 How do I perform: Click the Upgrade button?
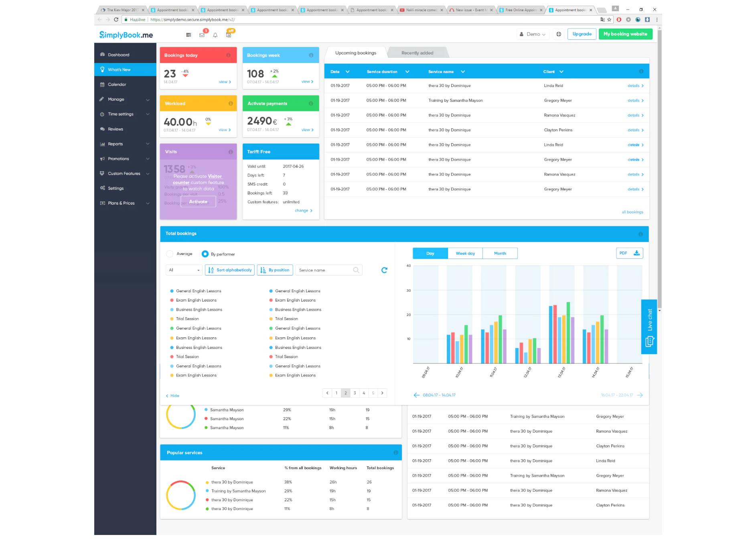582,34
